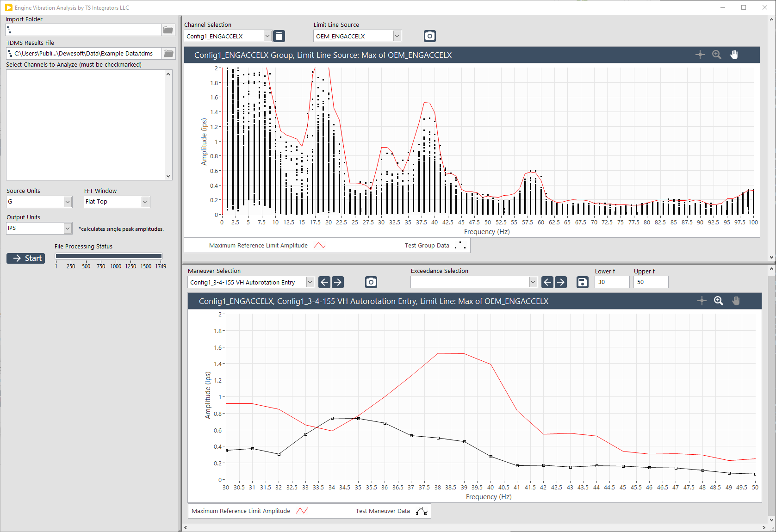The image size is (776, 532).
Task: Minimize the application window
Action: click(723, 7)
